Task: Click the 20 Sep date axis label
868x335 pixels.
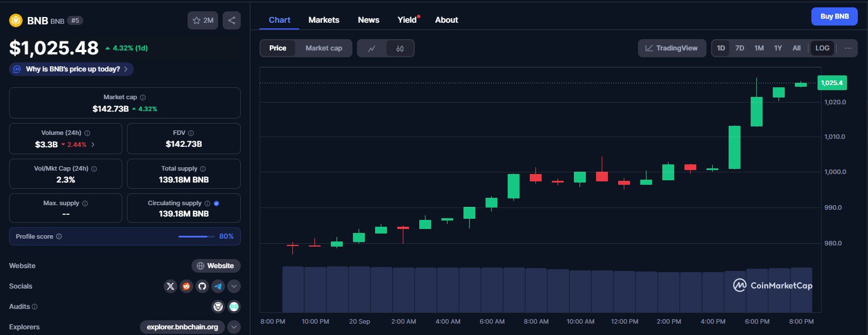Action: click(x=360, y=321)
